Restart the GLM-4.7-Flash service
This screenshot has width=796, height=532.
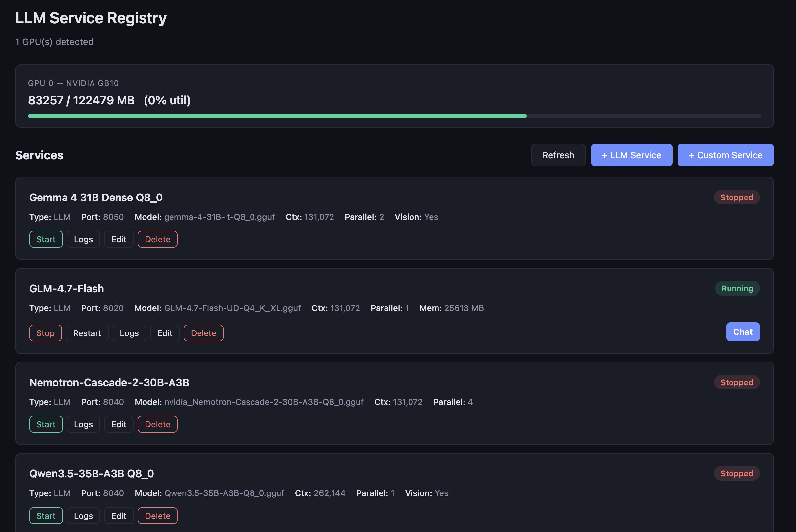(87, 333)
